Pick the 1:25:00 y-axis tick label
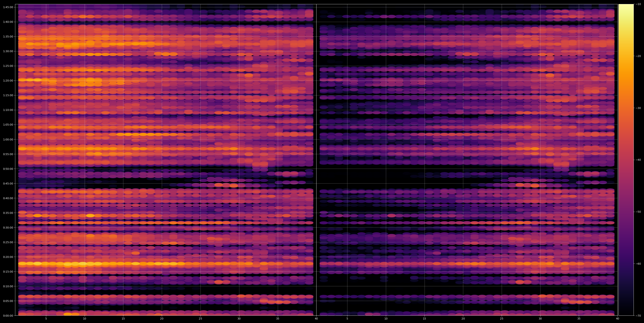644x323 pixels. point(8,66)
